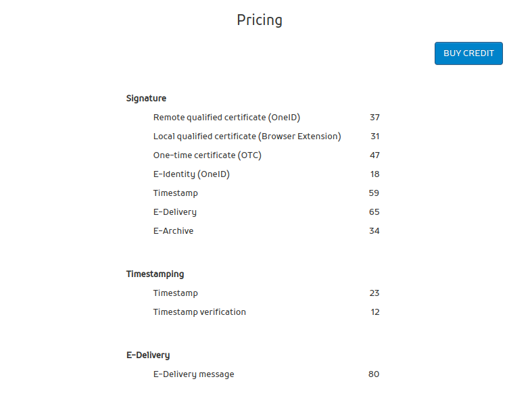Click the BUY CREDIT button
532x396 pixels.
pos(468,53)
